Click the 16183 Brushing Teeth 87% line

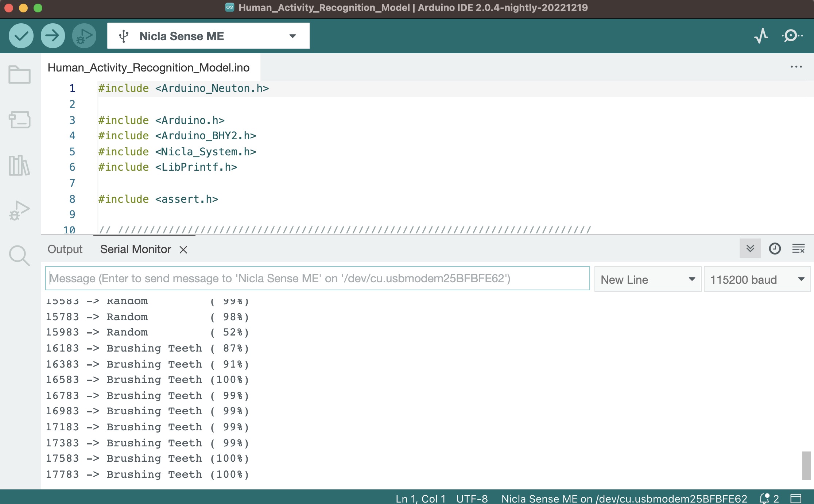click(147, 348)
